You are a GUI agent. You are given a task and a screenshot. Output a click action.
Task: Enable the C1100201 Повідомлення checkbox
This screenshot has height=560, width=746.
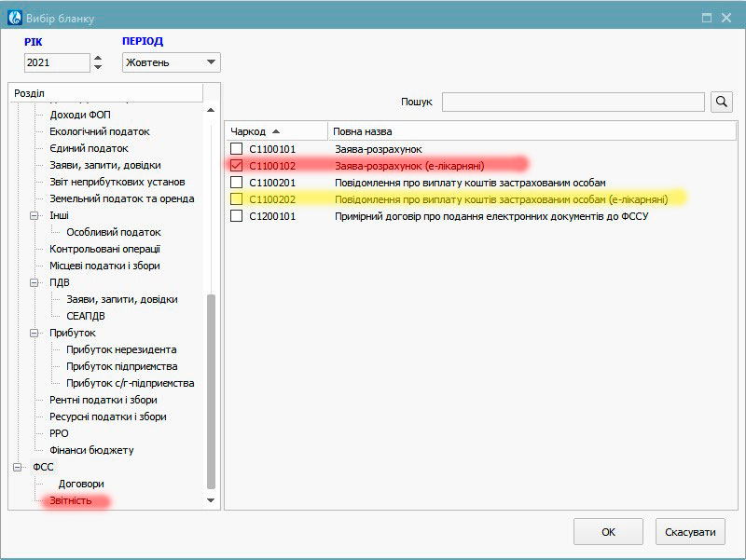[237, 183]
